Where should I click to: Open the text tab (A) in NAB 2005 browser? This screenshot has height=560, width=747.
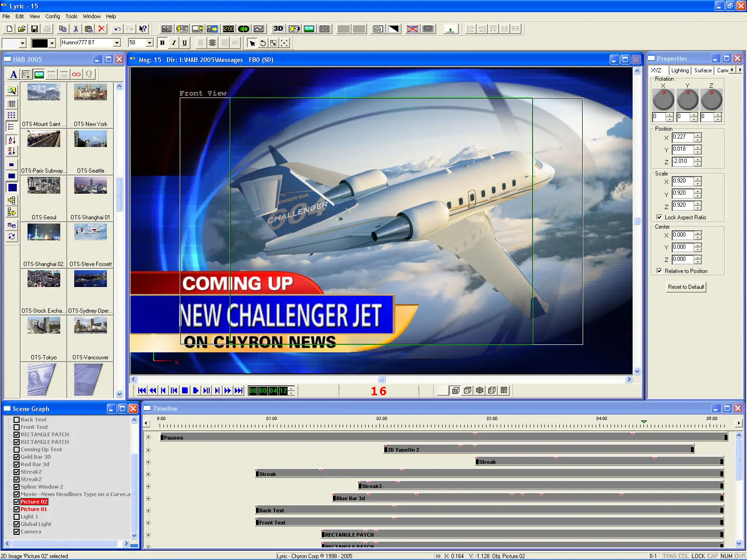tap(14, 74)
